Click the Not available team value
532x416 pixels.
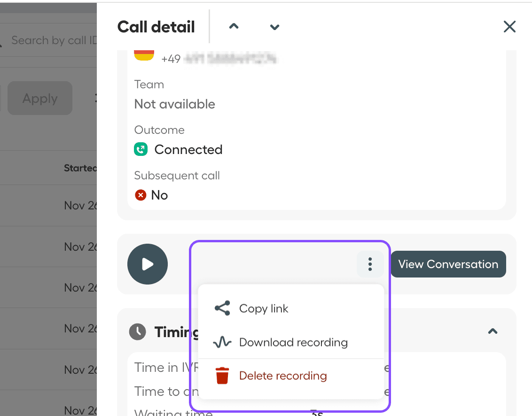174,104
